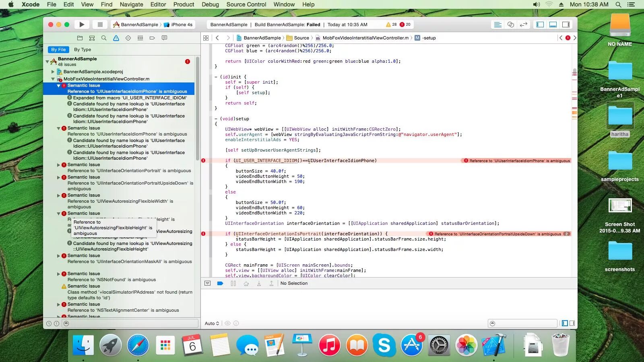Screen dimensions: 644x362
Task: Run the BannerAdSample build
Action: 82,25
